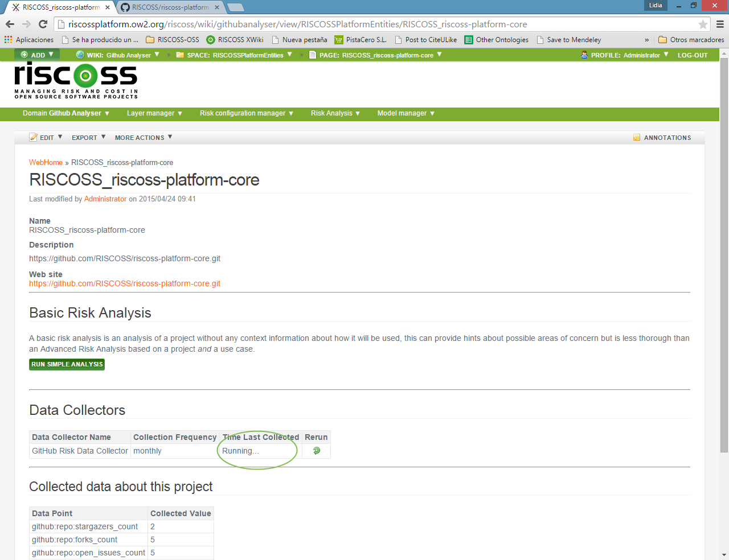This screenshot has height=560, width=729.
Task: Open the MORE ACTIONS menu
Action: 143,138
